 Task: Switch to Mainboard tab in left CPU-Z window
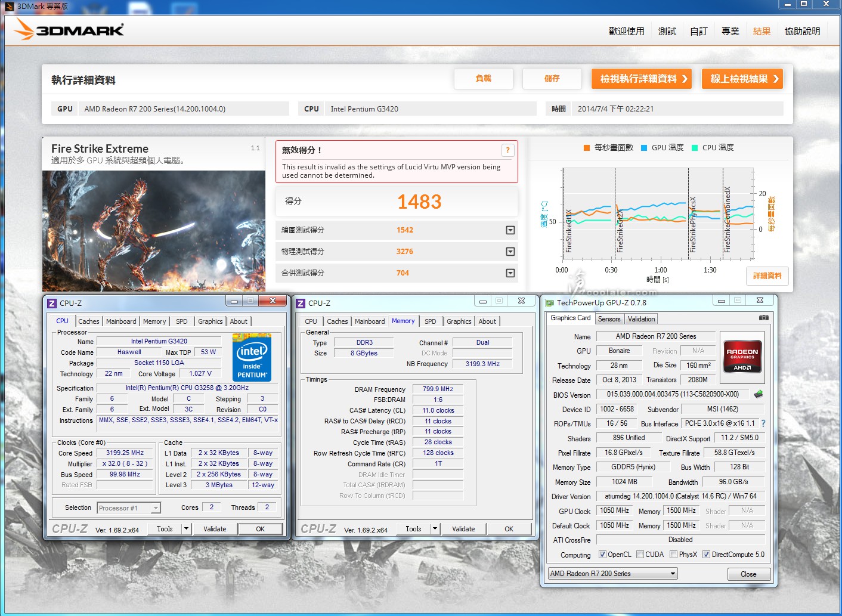point(121,321)
